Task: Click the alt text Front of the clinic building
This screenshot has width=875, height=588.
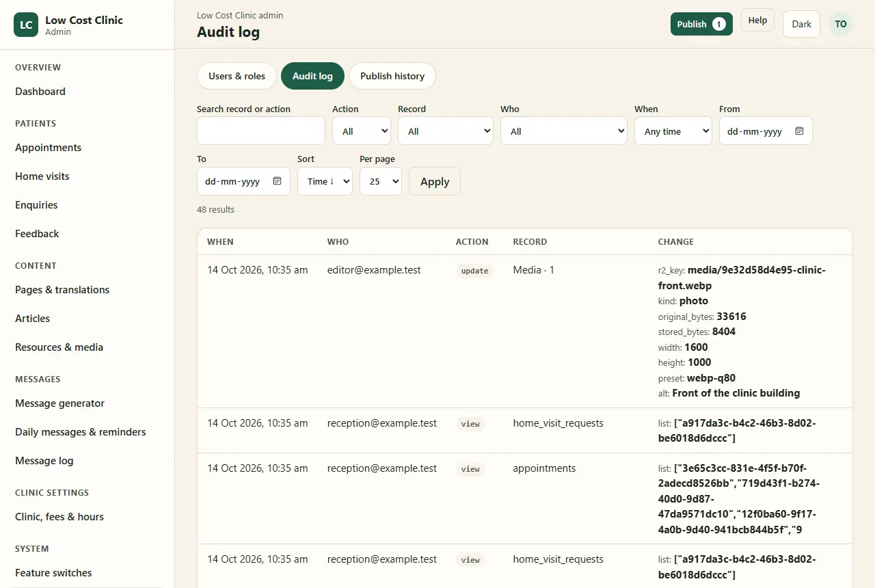Action: [x=736, y=393]
